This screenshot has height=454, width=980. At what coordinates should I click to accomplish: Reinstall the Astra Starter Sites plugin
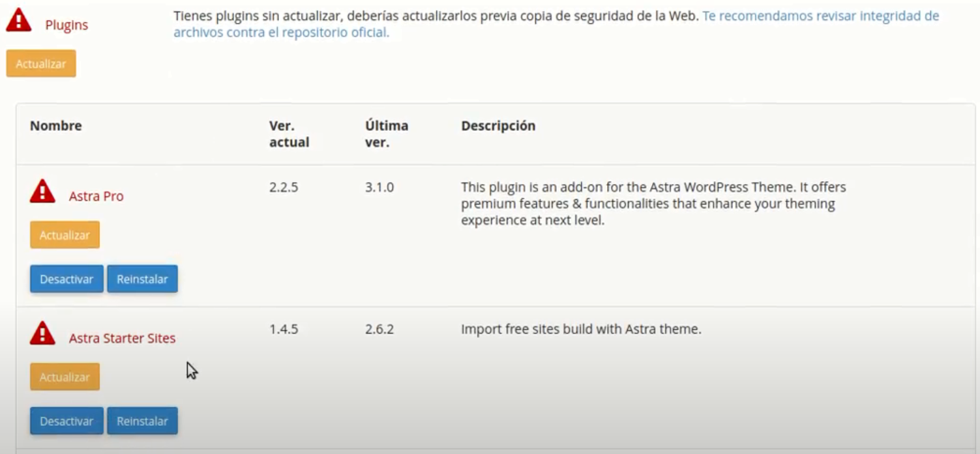pyautogui.click(x=142, y=421)
